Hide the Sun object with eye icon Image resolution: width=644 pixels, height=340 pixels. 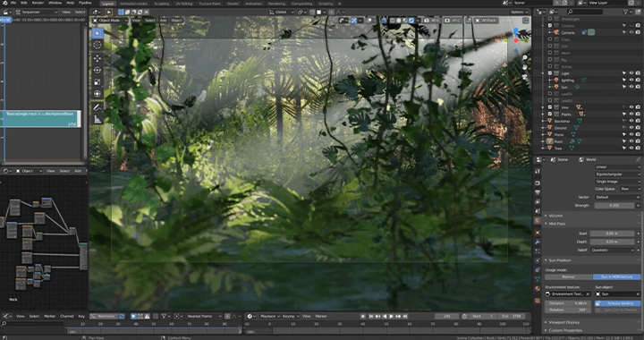(x=631, y=87)
